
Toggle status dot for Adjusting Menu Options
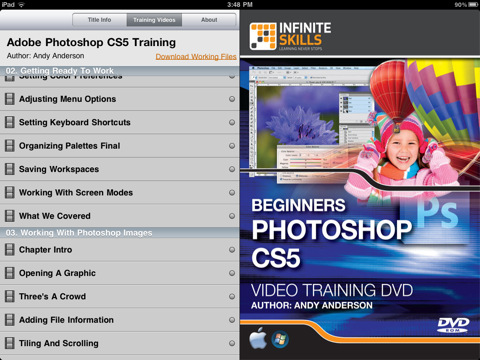tap(232, 99)
